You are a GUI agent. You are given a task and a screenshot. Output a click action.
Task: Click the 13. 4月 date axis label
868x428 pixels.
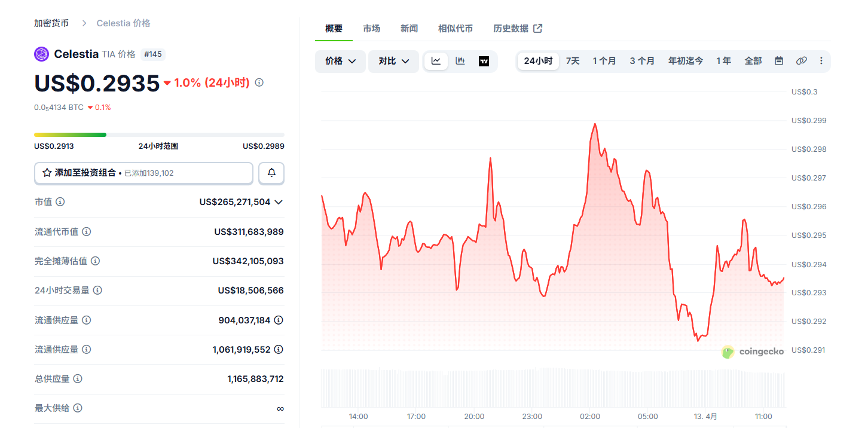[705, 416]
